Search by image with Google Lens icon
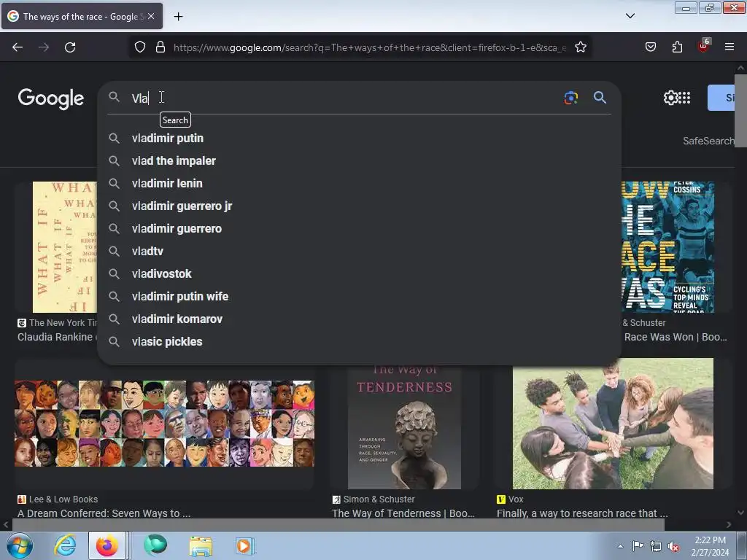This screenshot has width=747, height=560. coord(570,98)
